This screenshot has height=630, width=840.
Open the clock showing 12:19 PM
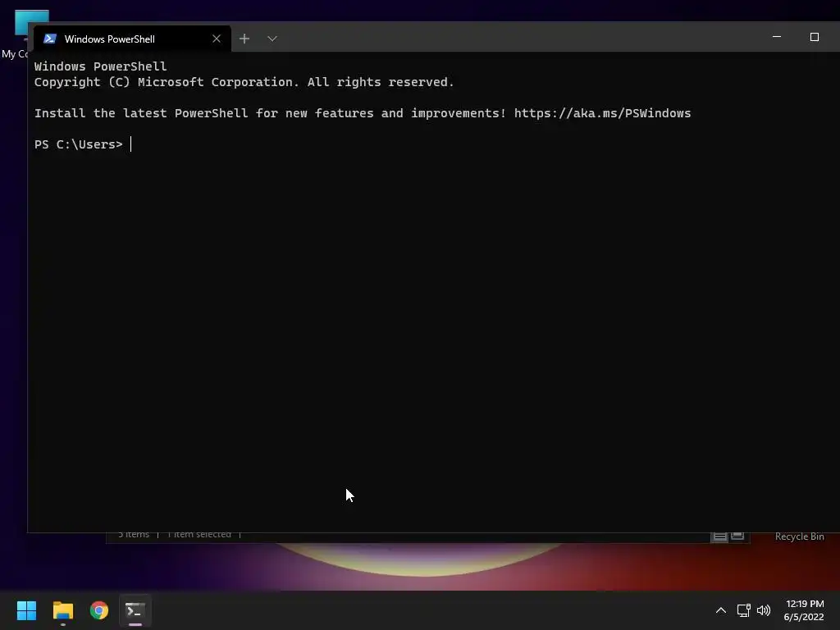tap(804, 610)
